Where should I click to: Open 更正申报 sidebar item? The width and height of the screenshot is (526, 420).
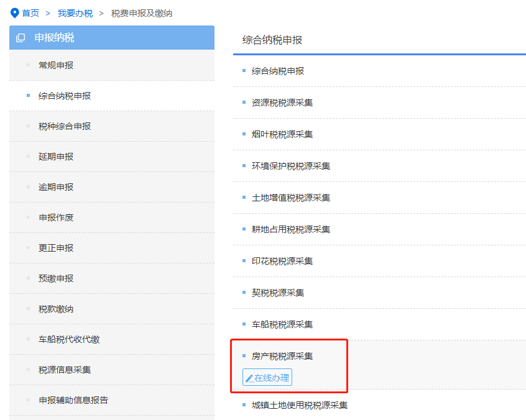click(56, 248)
